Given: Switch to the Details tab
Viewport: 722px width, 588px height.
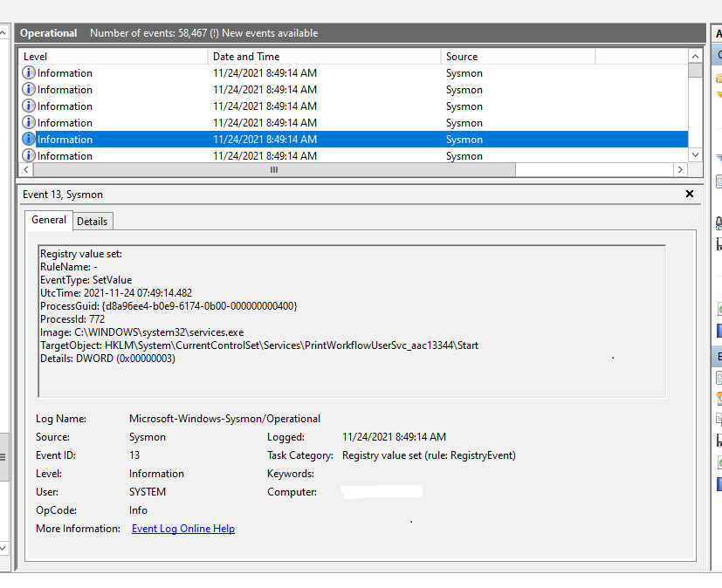Looking at the screenshot, I should 92,222.
